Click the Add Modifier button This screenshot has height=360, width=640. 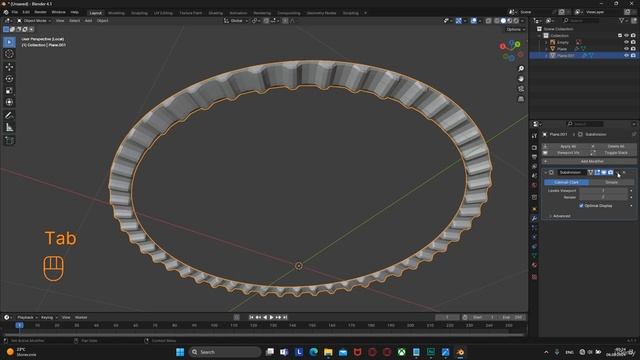(x=589, y=162)
